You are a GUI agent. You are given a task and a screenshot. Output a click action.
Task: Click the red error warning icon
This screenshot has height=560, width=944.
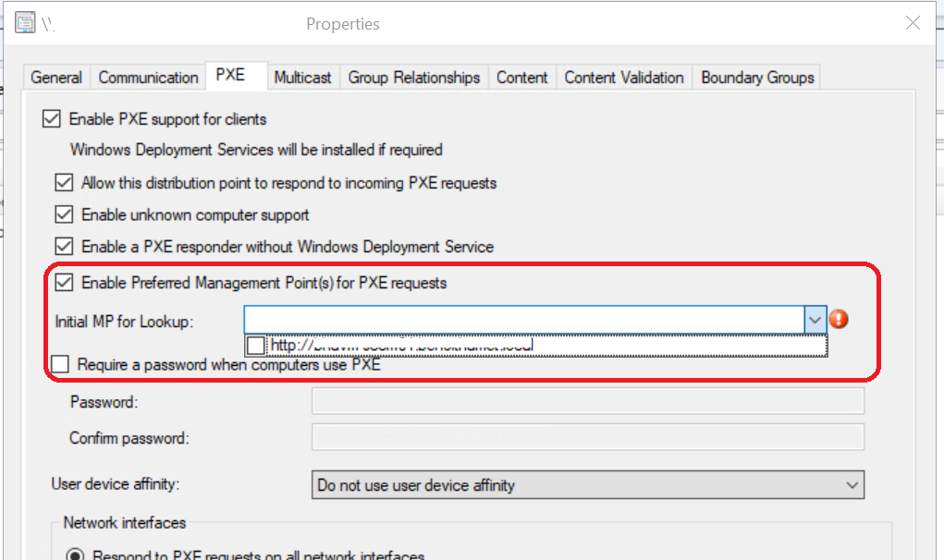840,320
